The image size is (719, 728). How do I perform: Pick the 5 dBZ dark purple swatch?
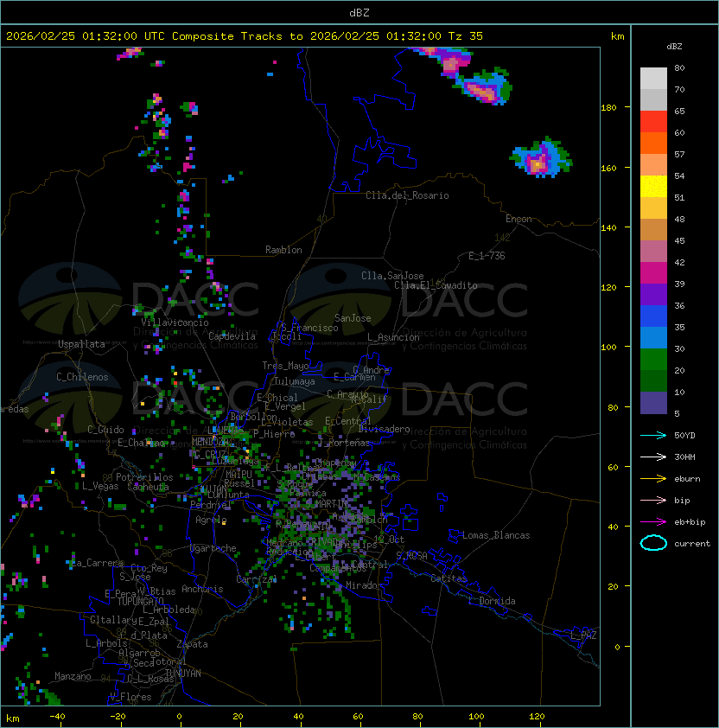[653, 403]
